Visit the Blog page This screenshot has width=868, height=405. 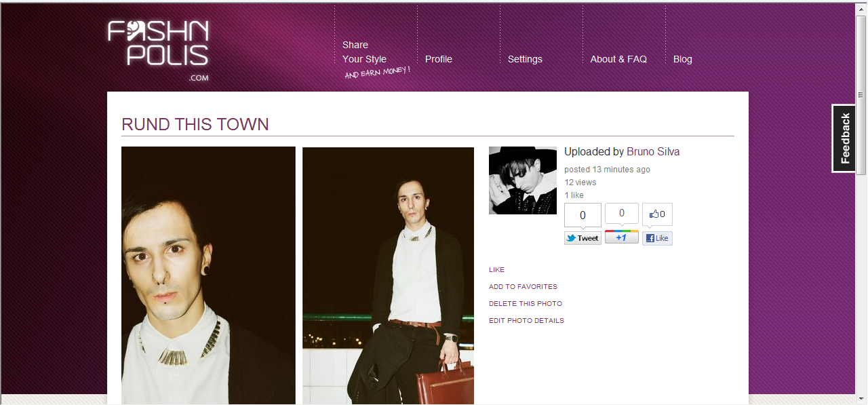click(x=683, y=59)
